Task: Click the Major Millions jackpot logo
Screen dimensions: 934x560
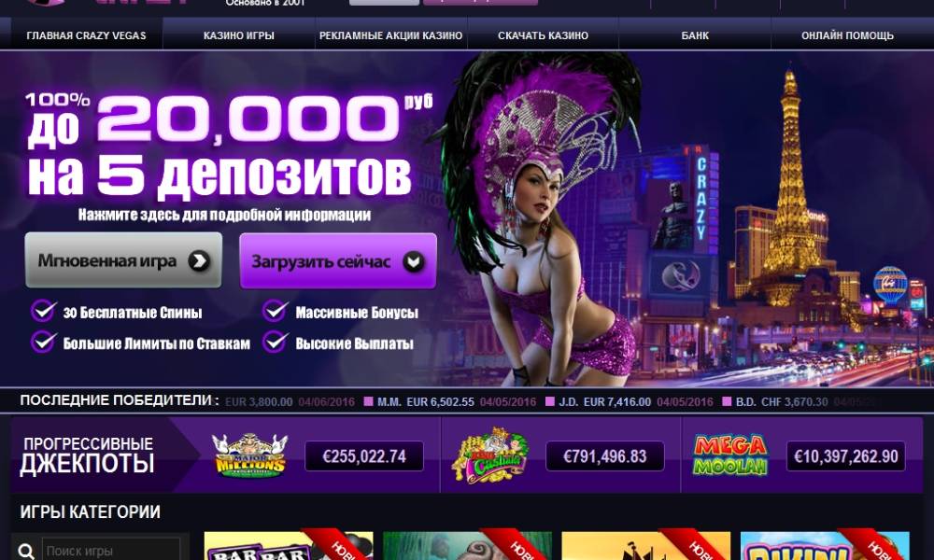Action: 250,455
